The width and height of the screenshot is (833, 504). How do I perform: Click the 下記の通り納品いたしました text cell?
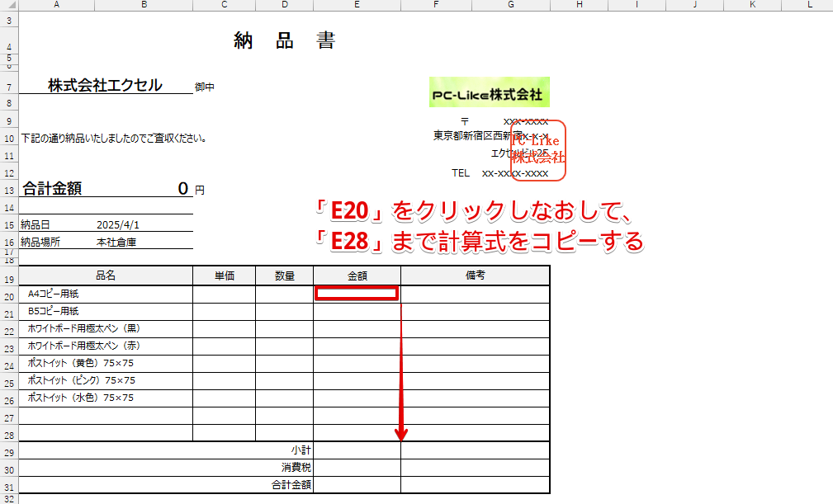click(114, 139)
